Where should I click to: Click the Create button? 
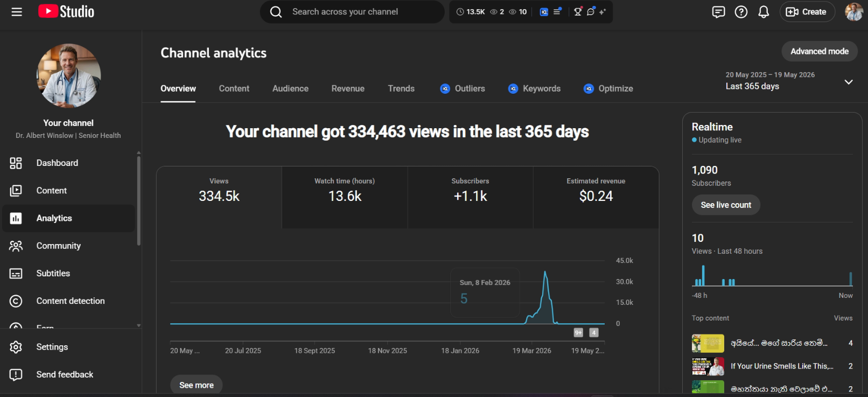(x=807, y=12)
